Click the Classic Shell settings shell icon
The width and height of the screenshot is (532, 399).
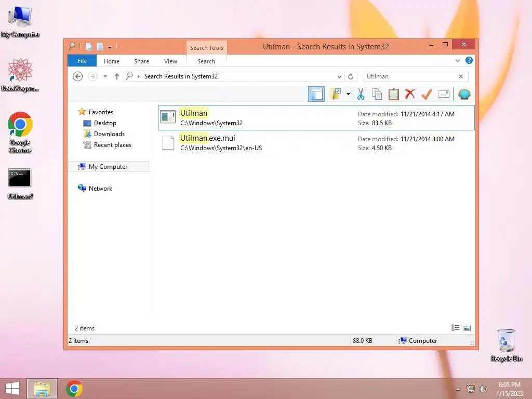[x=464, y=94]
